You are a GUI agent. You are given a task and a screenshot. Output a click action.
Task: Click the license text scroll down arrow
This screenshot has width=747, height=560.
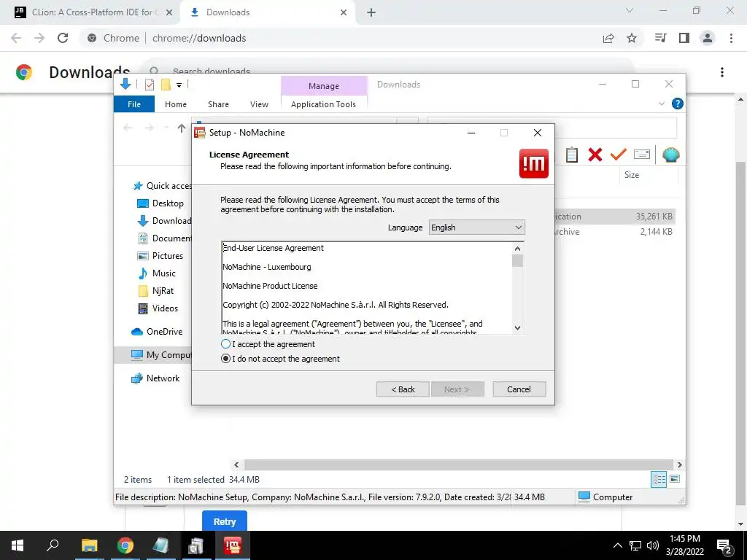tap(517, 327)
